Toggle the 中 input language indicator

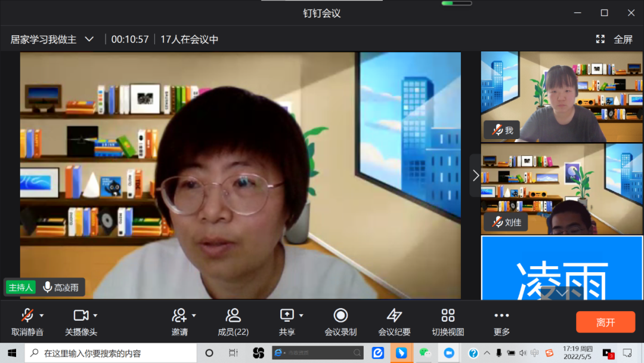click(x=535, y=353)
